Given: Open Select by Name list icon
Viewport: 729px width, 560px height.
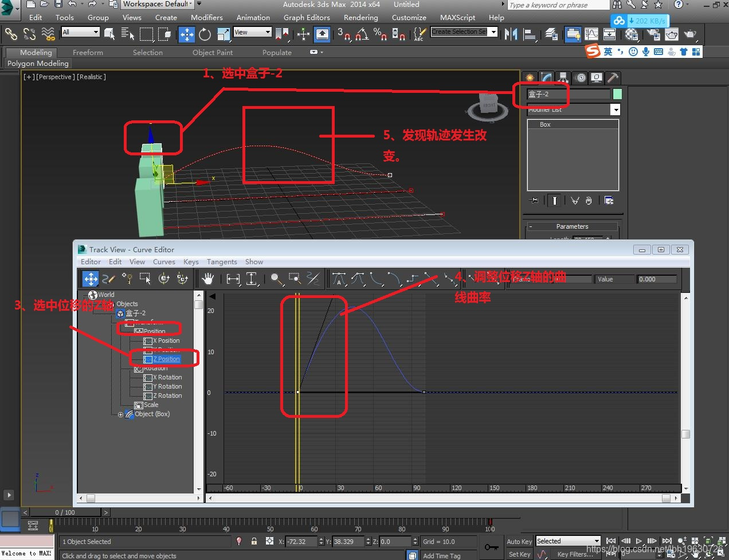Looking at the screenshot, I should 127,34.
